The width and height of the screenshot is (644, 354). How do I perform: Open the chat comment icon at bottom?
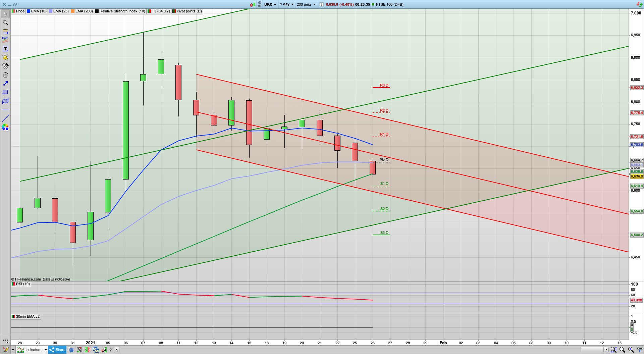71,350
